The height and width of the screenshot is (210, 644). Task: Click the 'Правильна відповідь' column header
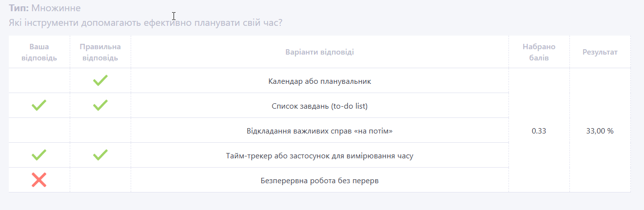click(x=100, y=52)
